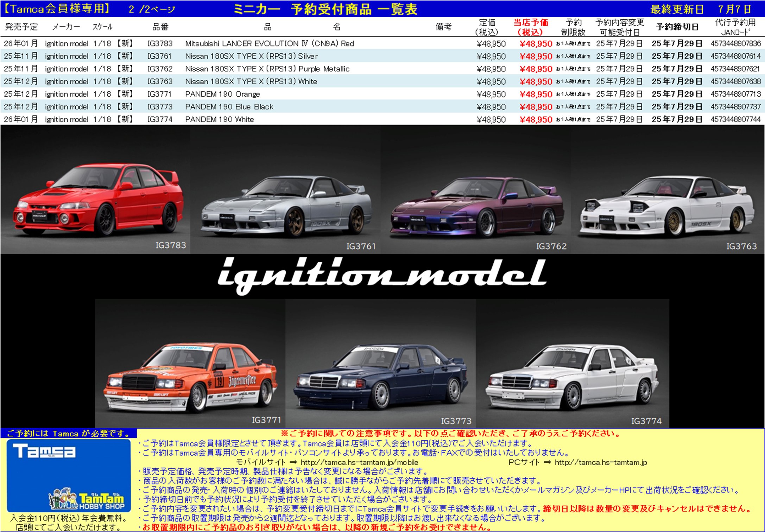Image resolution: width=765 pixels, height=532 pixels.
Task: Click JAN code 4573448907744
Action: [735, 120]
